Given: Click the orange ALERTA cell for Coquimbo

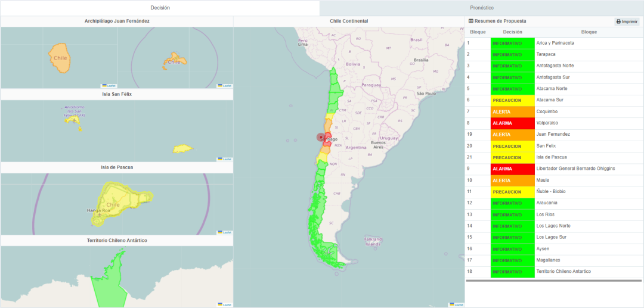Looking at the screenshot, I should [512, 112].
